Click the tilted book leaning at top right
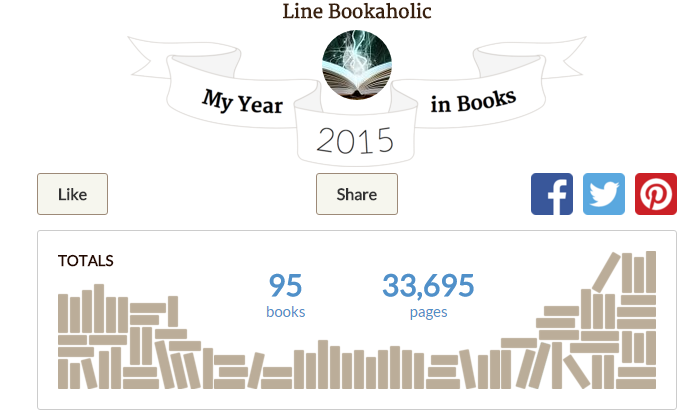This screenshot has height=420, width=687. 606,272
